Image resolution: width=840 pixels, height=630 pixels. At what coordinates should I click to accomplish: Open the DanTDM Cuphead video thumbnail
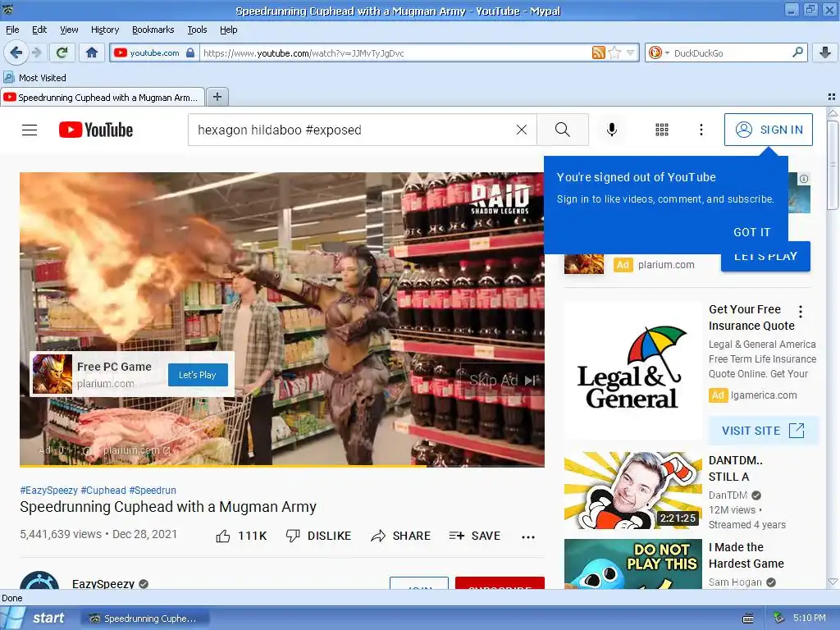[632, 491]
